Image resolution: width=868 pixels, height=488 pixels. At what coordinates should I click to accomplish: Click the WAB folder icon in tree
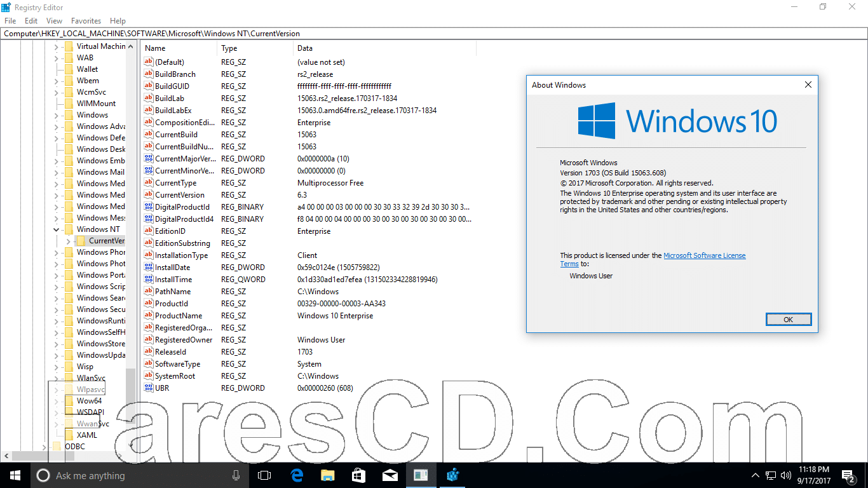click(x=69, y=58)
